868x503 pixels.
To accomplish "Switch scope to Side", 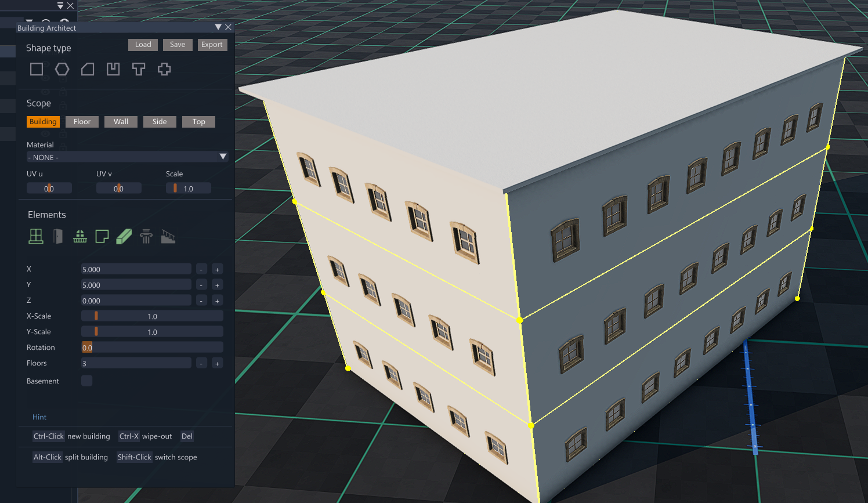I will (x=160, y=122).
